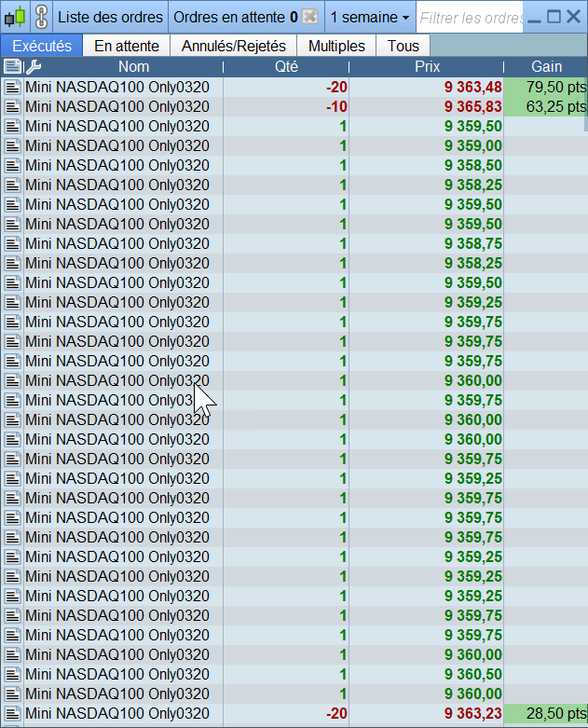Open details icon for order at 9 363,48
This screenshot has height=728, width=588.
click(12, 87)
